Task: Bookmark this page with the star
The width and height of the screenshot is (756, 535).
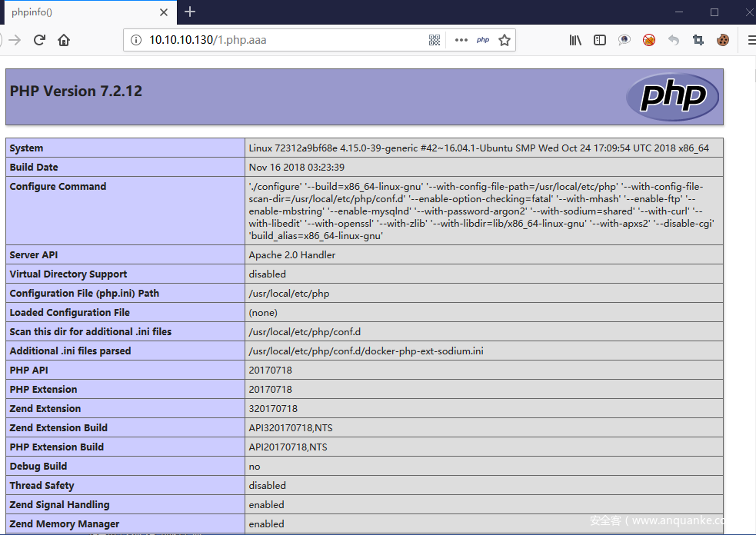Action: 505,40
